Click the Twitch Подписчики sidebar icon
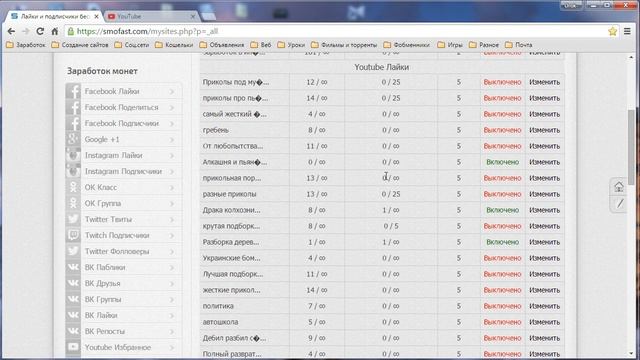The image size is (640, 360). [x=73, y=235]
